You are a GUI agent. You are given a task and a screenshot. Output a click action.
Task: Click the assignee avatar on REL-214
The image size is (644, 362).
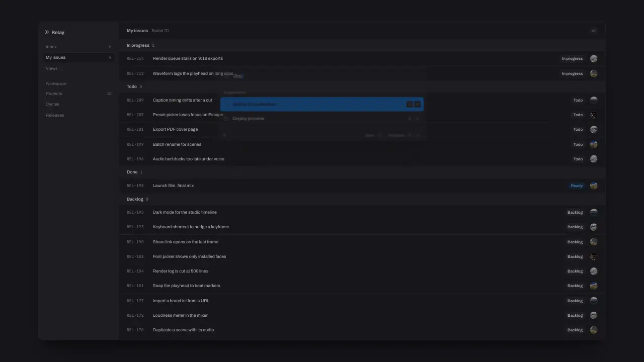(x=594, y=58)
